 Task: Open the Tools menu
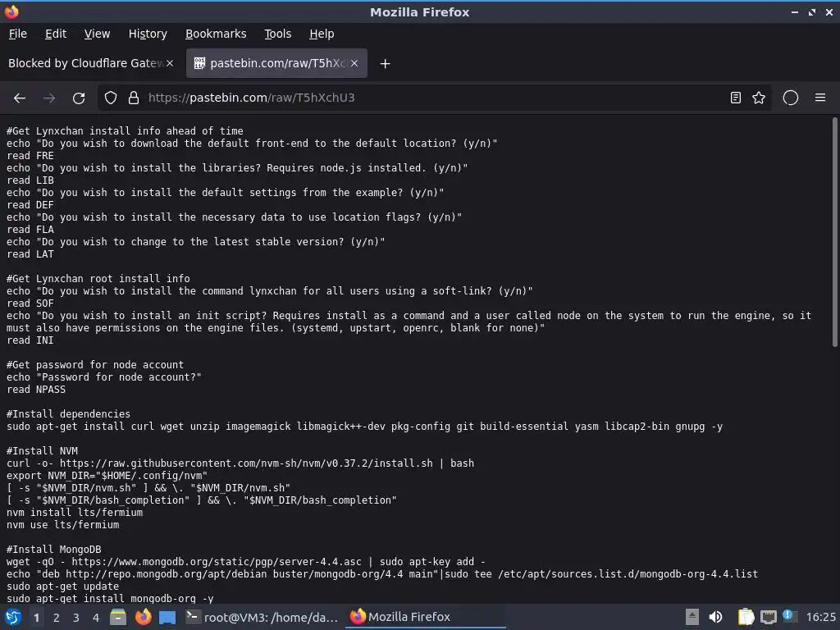tap(277, 34)
